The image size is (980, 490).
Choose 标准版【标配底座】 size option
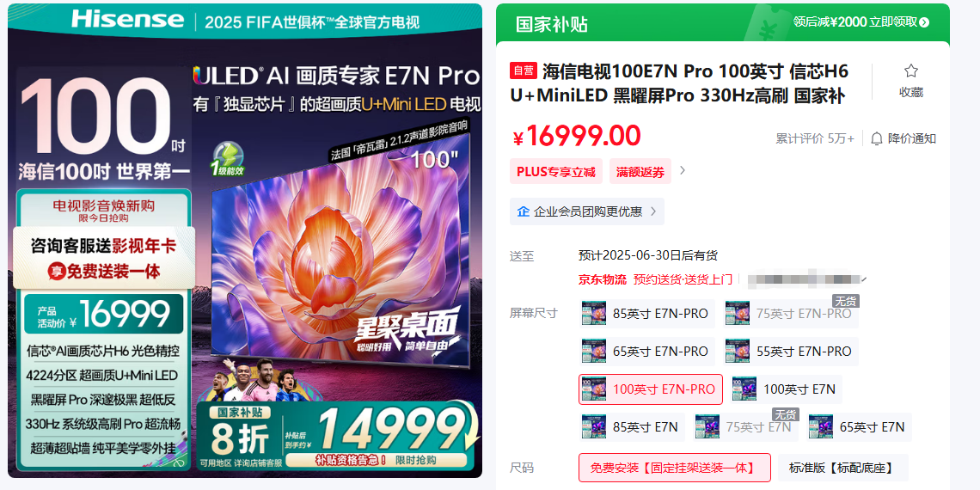(842, 468)
